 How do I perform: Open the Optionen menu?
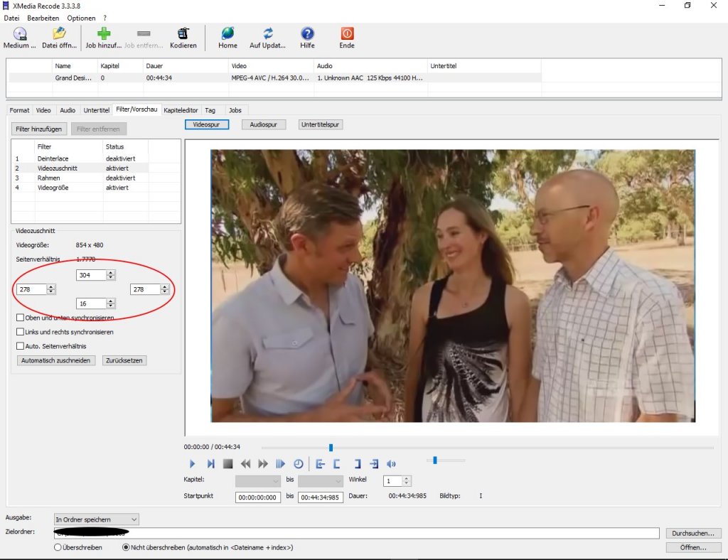coord(81,18)
